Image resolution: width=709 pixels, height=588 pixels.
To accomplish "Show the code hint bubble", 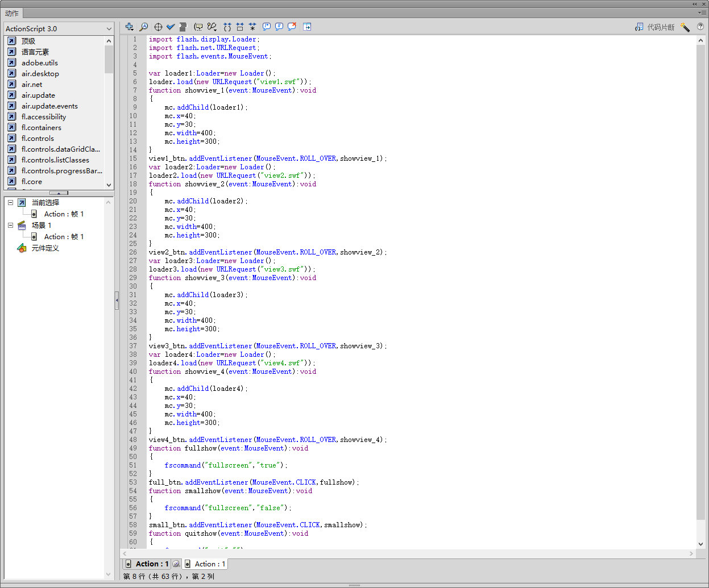I will pos(198,27).
